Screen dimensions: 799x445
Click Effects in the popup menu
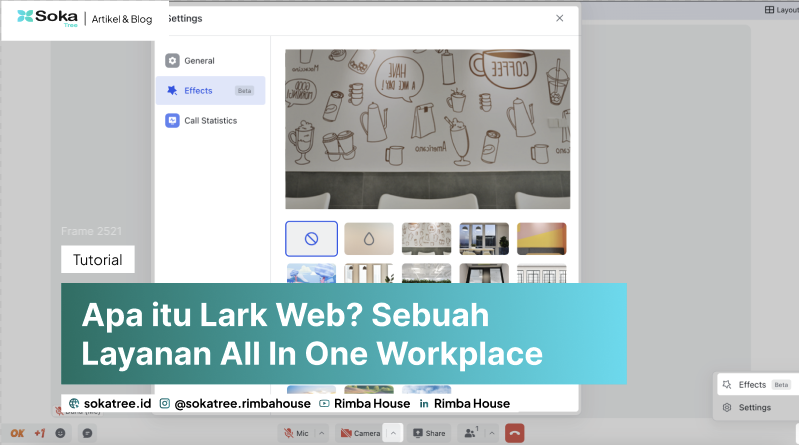tap(756, 385)
